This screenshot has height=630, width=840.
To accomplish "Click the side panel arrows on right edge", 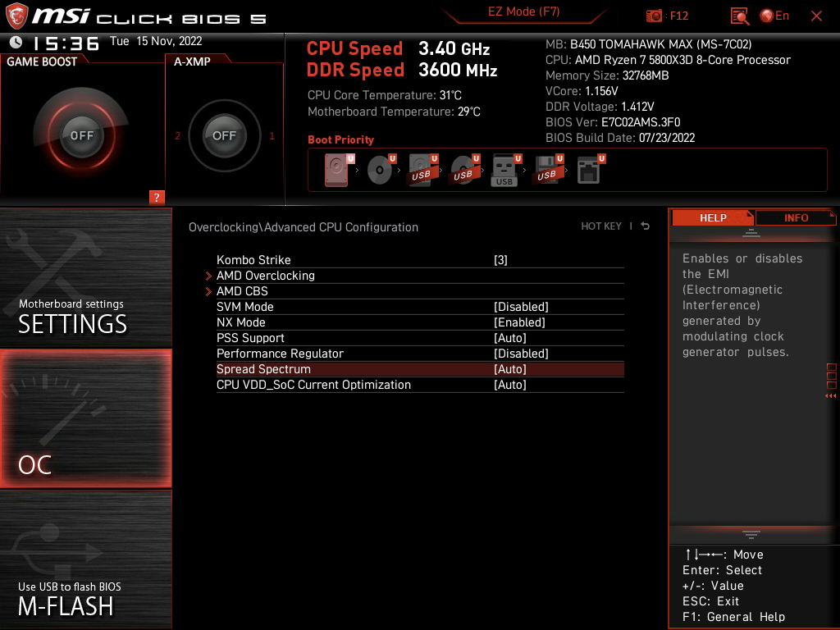I will coord(831,396).
